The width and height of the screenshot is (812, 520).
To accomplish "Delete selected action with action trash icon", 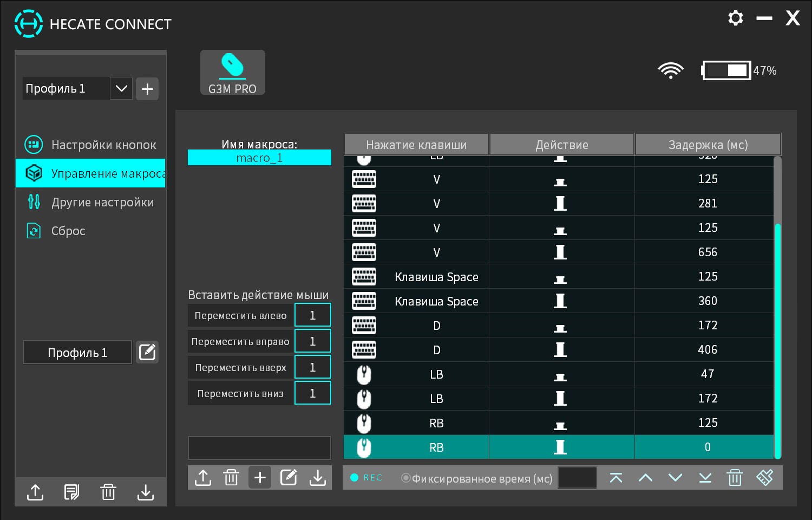I will tap(735, 477).
